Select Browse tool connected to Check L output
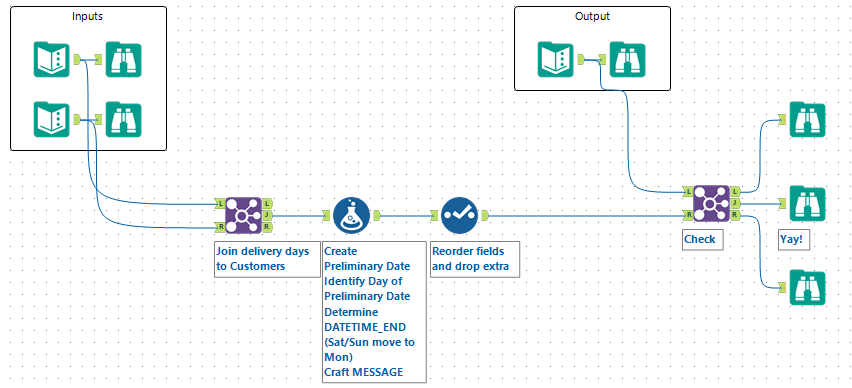The width and height of the screenshot is (852, 388). pos(807,120)
